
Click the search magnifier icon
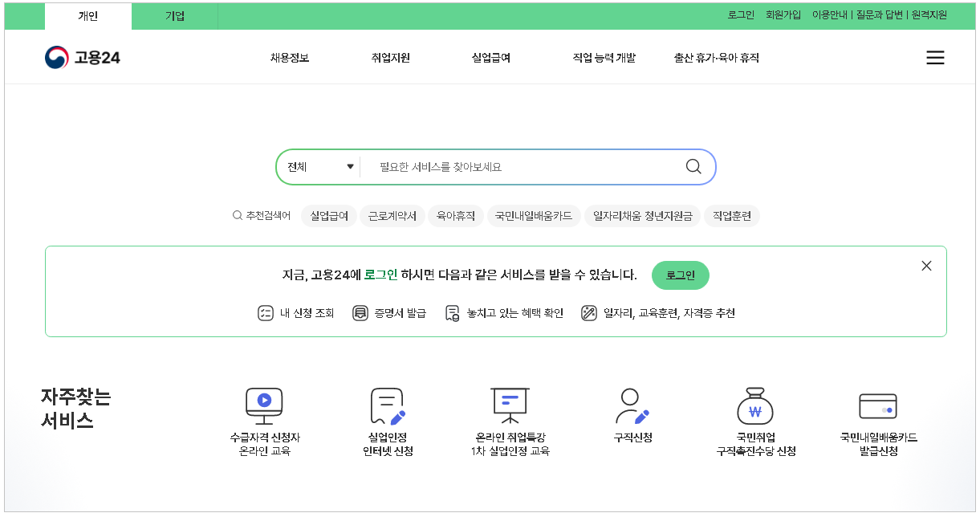pyautogui.click(x=692, y=166)
